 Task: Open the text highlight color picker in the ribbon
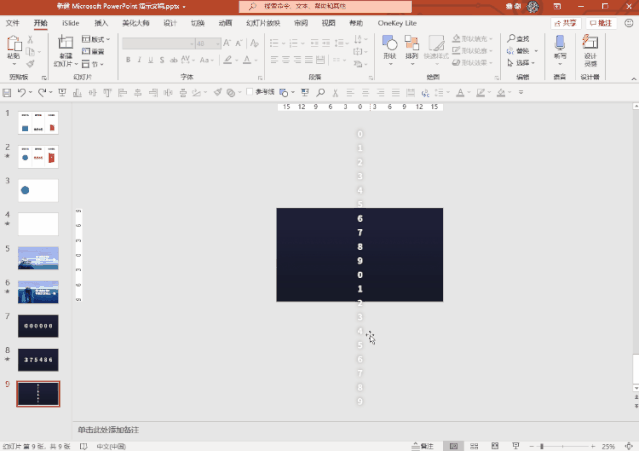tap(230, 60)
